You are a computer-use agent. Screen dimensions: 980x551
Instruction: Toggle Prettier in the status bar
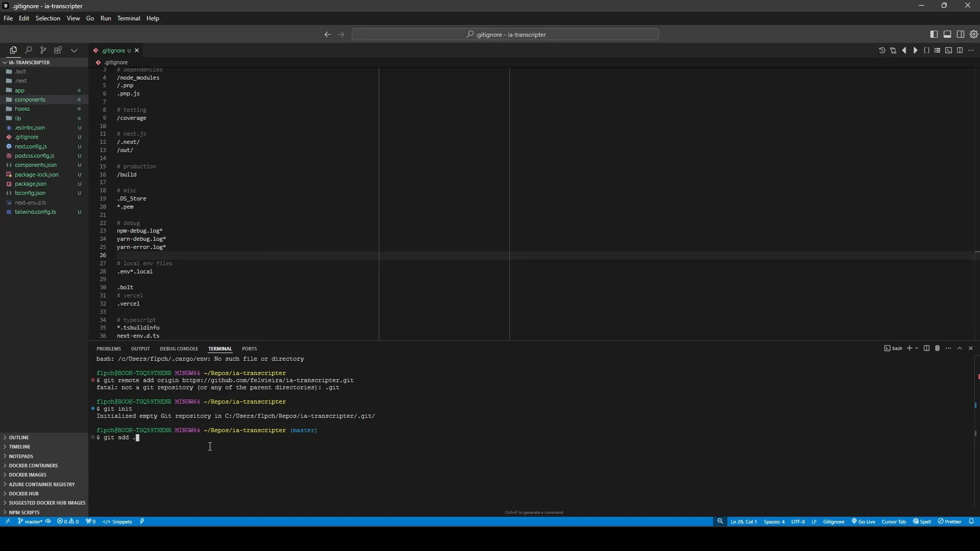pyautogui.click(x=949, y=521)
